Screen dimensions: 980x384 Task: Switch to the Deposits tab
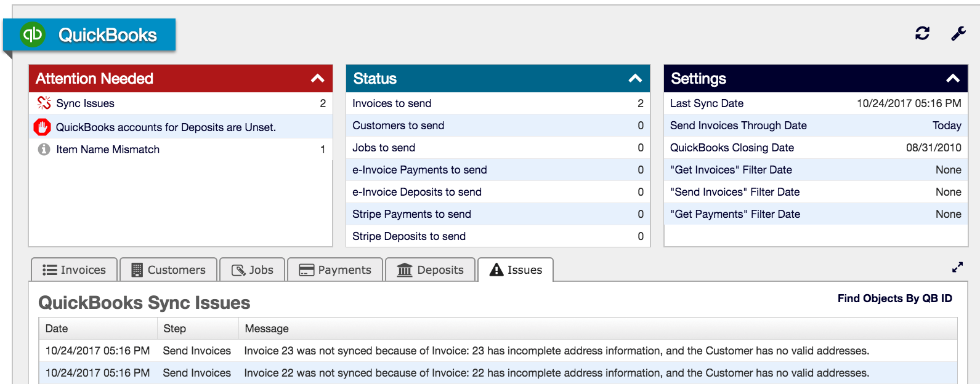pos(430,270)
